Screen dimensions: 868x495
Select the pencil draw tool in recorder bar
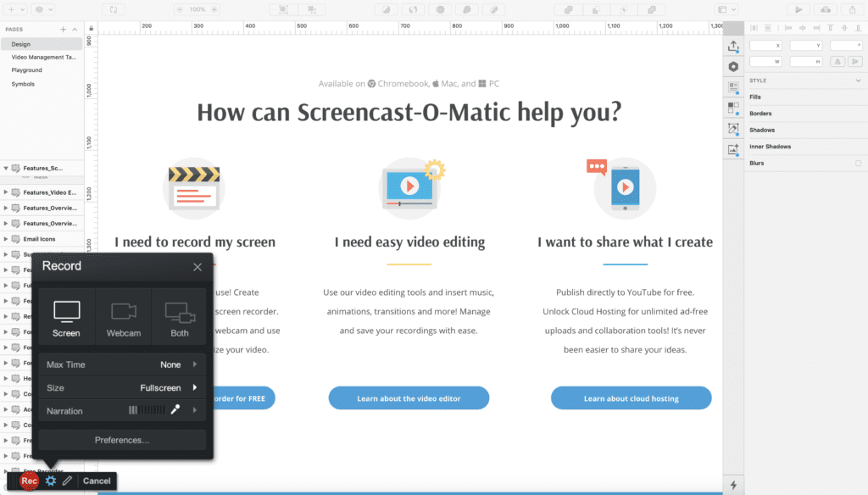coord(67,481)
